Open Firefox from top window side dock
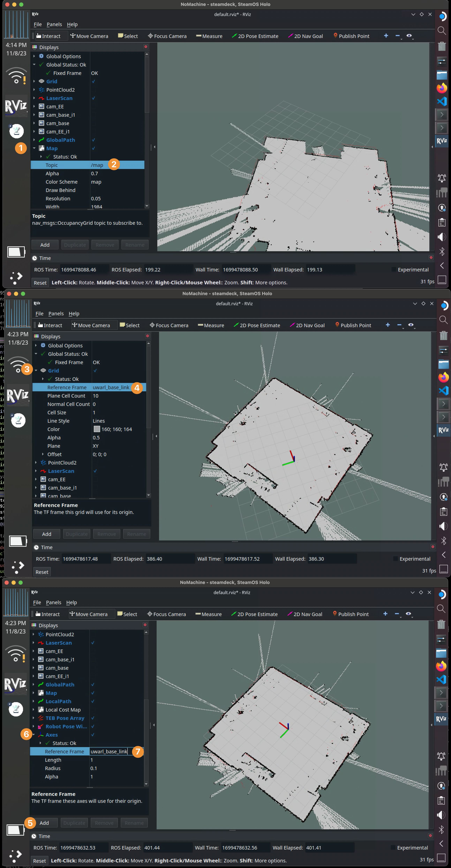Image resolution: width=451 pixels, height=868 pixels. [442, 88]
